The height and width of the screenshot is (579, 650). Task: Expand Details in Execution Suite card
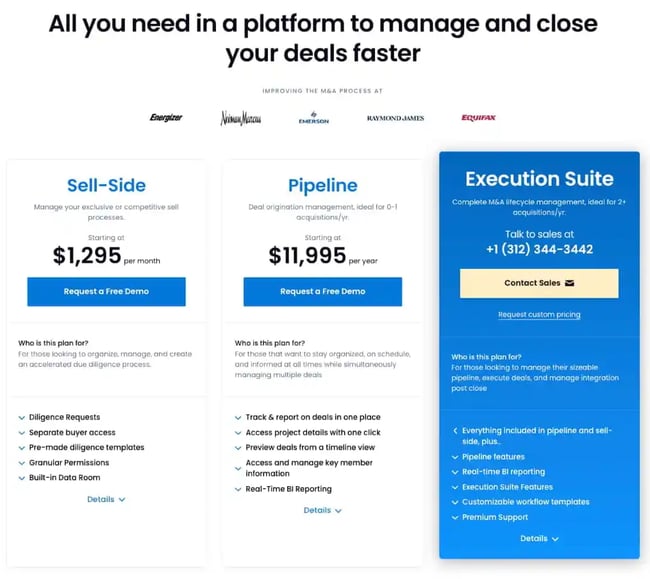pyautogui.click(x=539, y=538)
